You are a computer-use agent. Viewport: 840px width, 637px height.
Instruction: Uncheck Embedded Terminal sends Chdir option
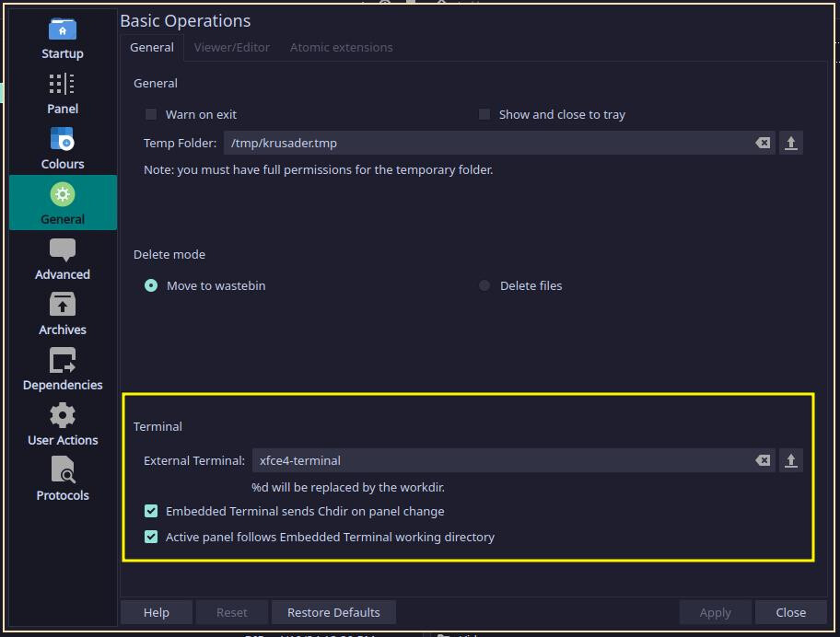click(151, 511)
